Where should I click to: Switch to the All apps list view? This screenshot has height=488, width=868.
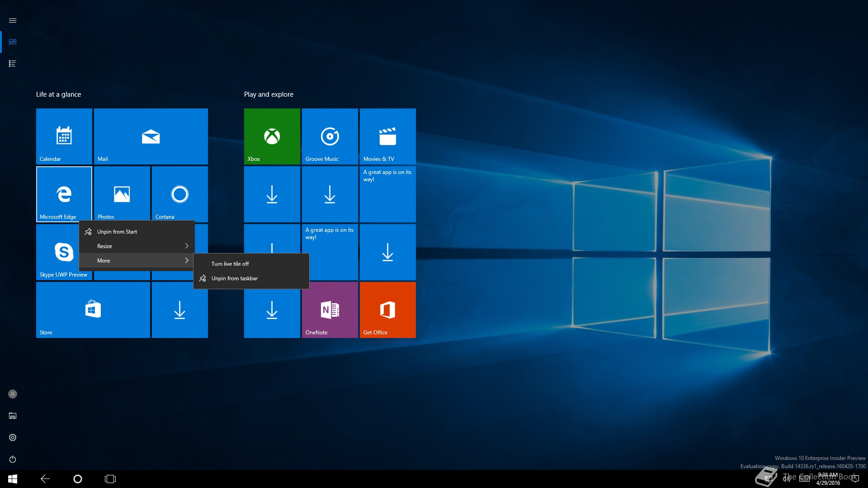pos(13,63)
